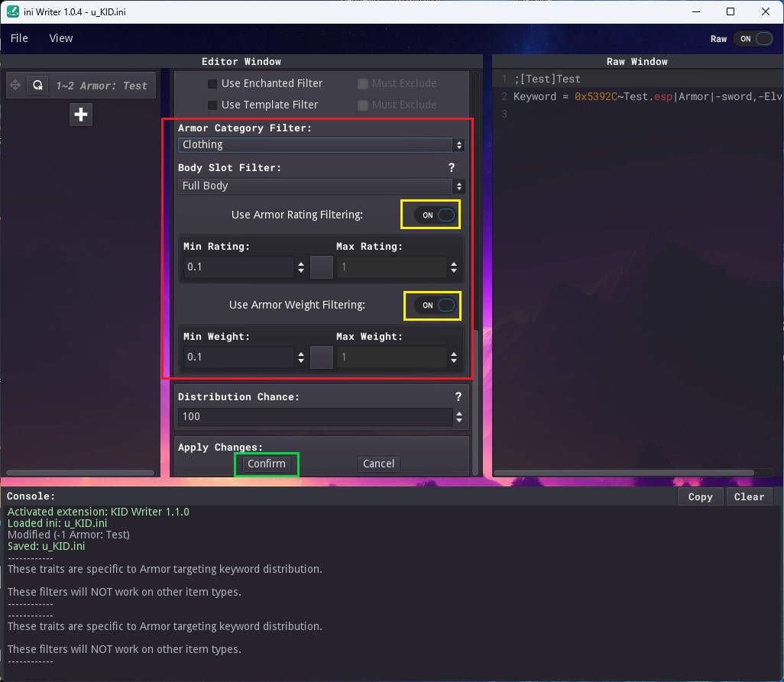Viewport: 784px width, 682px height.
Task: Click the Distribution Chance help icon
Action: tap(458, 396)
